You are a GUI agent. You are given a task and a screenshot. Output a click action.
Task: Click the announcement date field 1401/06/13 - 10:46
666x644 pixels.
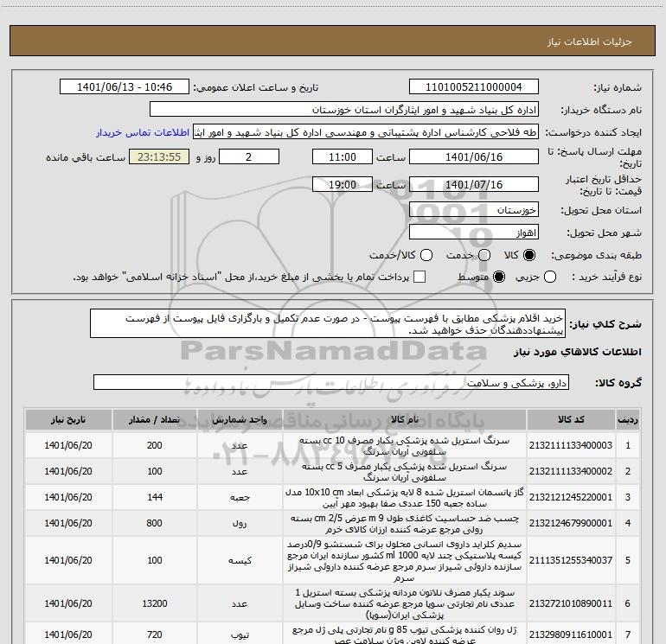coord(125,87)
